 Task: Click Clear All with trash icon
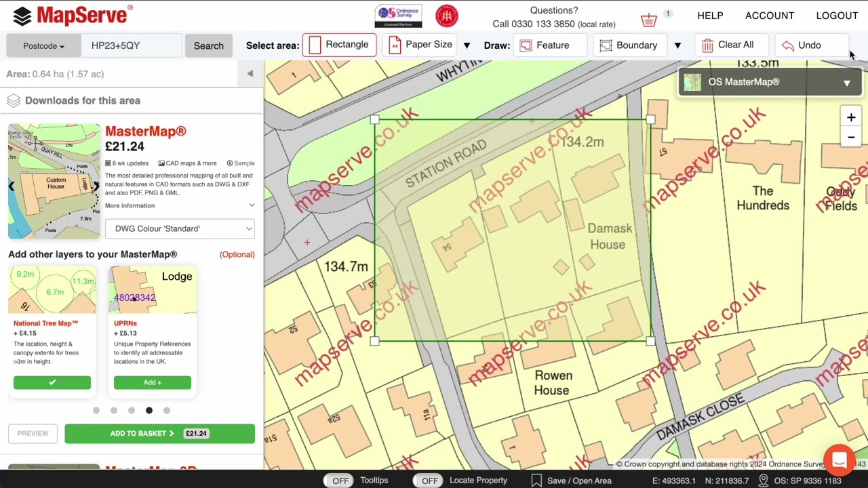click(x=731, y=45)
